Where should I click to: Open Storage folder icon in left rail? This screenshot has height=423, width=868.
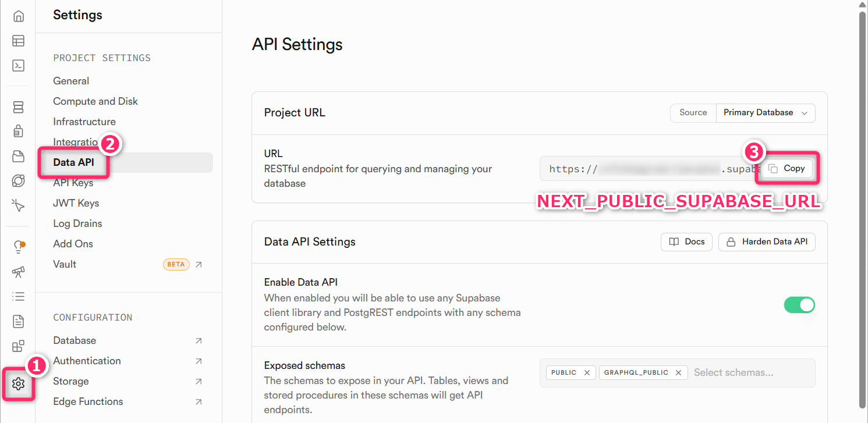pos(18,156)
